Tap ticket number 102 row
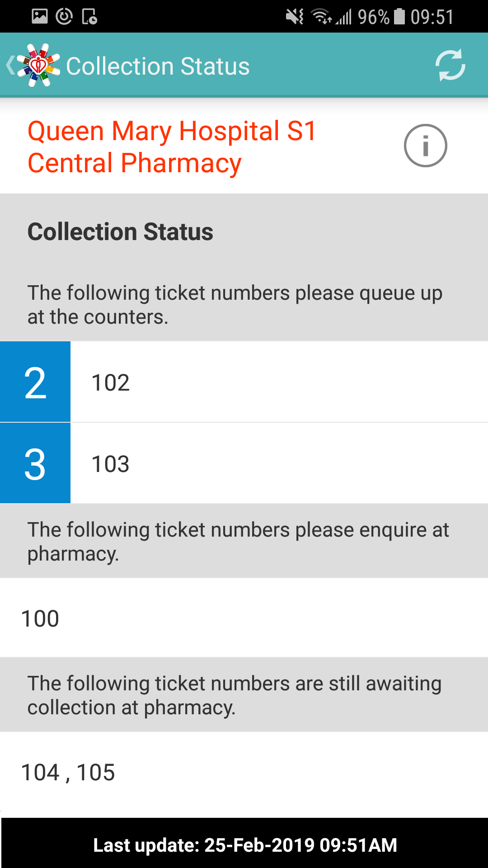 [278, 382]
